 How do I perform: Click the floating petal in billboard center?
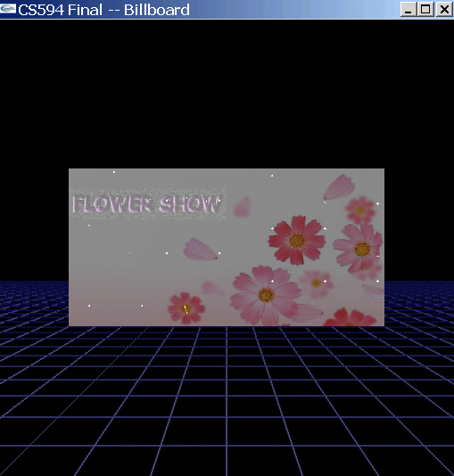point(200,250)
